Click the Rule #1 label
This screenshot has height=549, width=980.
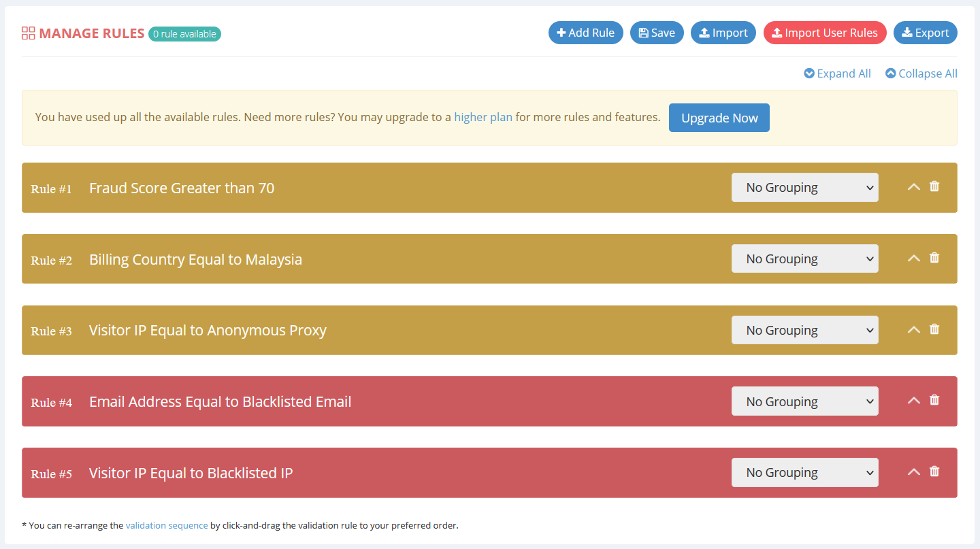[x=51, y=189]
